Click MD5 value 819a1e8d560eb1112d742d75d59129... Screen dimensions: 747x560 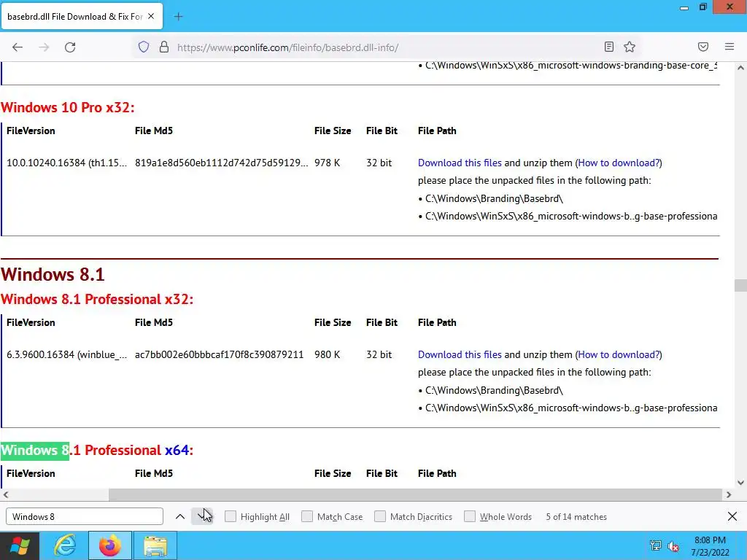pyautogui.click(x=221, y=163)
